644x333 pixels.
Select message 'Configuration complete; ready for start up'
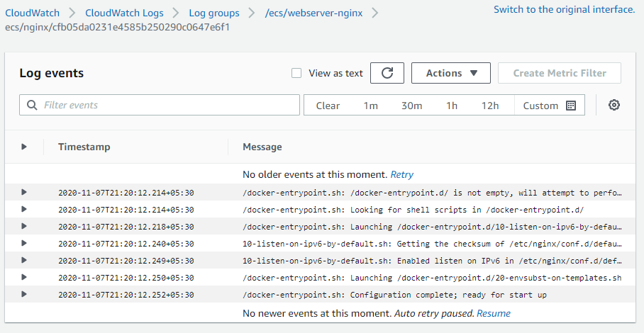[x=394, y=295]
